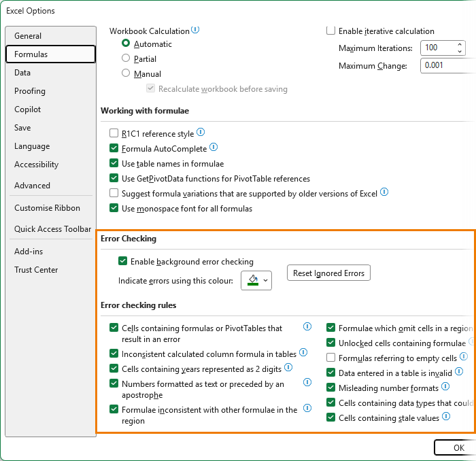Screen dimensions: 476x461
Task: Toggle Enable background error checking
Action: point(122,261)
